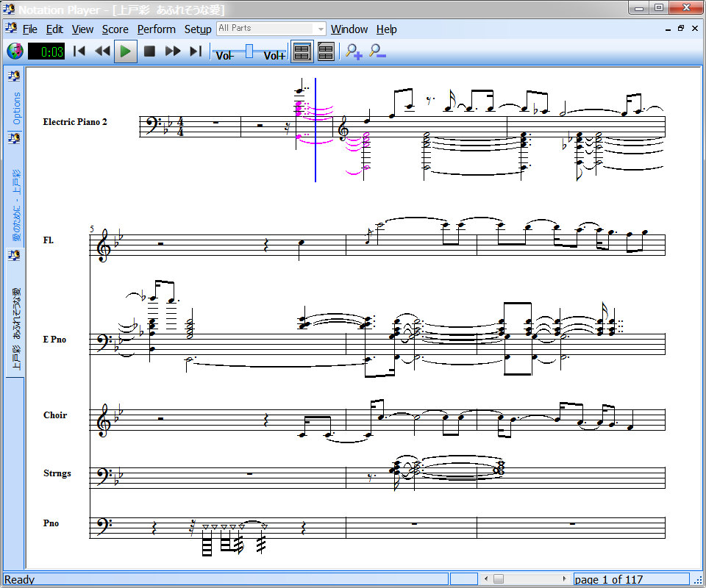The height and width of the screenshot is (588, 706).
Task: Restore the inner document window
Action: (681, 29)
